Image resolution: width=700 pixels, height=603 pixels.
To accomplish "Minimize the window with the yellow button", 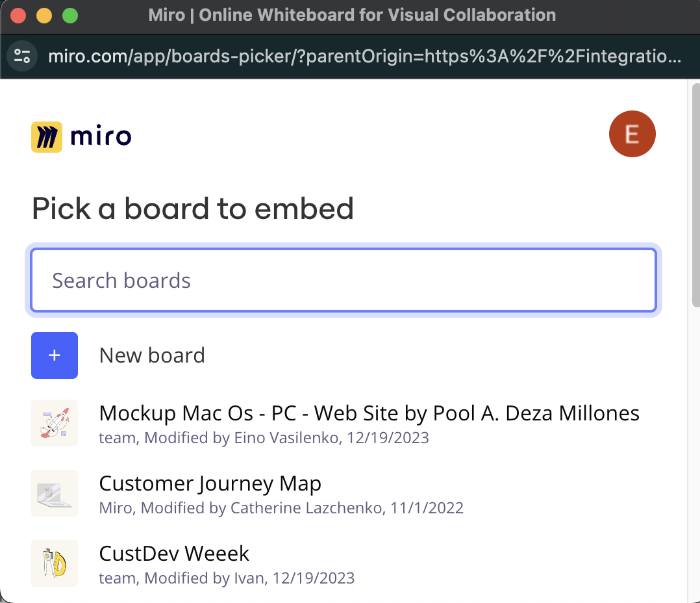I will click(x=44, y=15).
